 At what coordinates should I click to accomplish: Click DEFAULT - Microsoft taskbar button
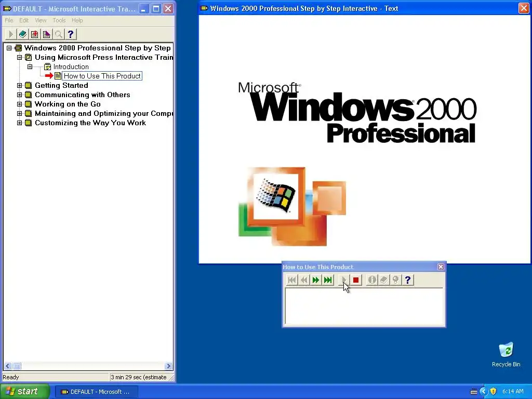point(96,392)
